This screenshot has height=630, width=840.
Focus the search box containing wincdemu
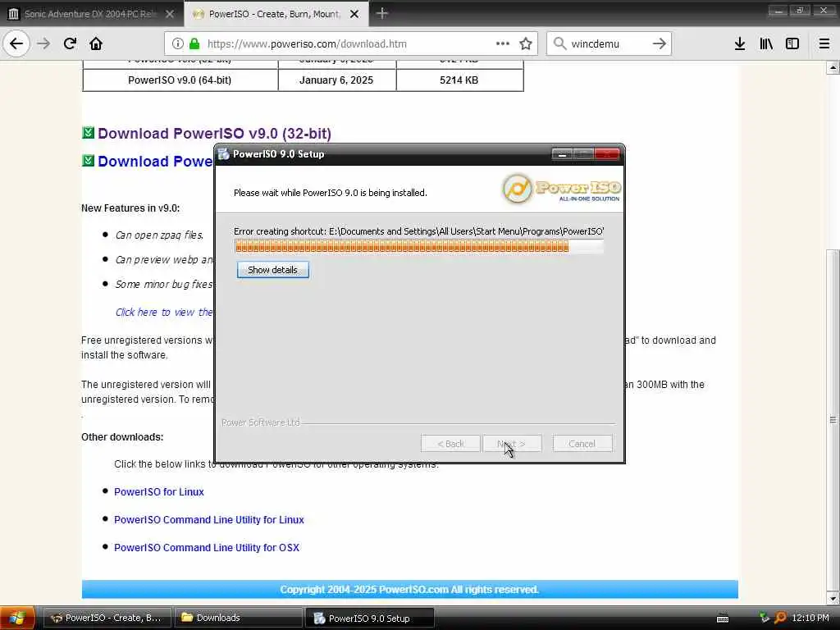pyautogui.click(x=609, y=43)
